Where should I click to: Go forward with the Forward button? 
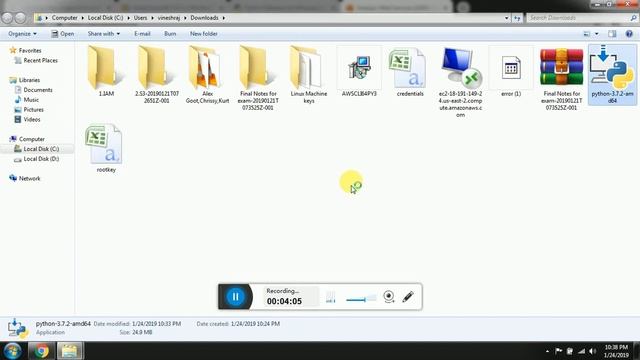(20, 18)
